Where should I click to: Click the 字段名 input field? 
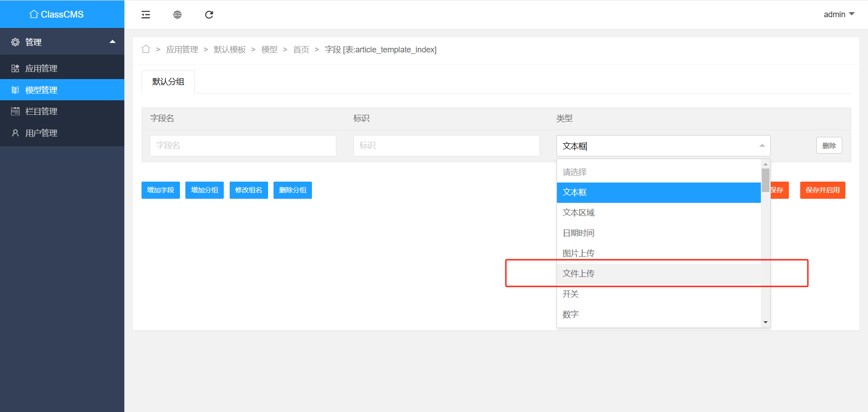[x=243, y=145]
